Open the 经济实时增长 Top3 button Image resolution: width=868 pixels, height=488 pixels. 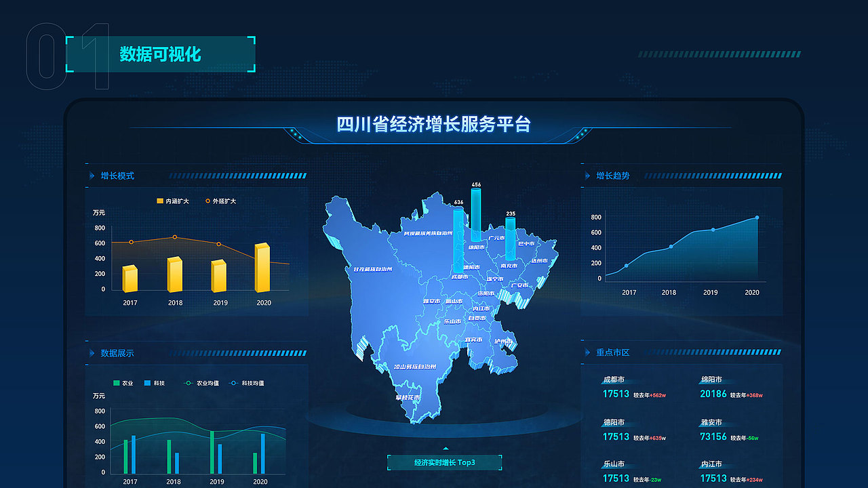[x=445, y=463]
